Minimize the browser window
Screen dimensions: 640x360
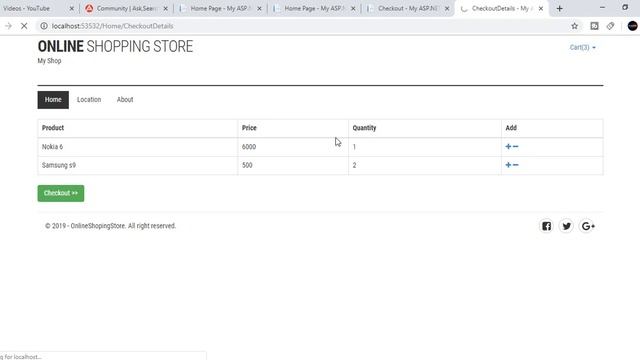[602, 7]
